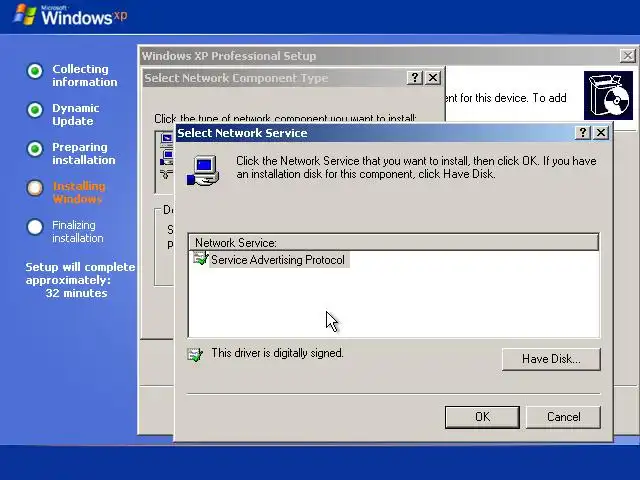This screenshot has width=640, height=480.
Task: Click the Network Service column header
Action: 393,242
